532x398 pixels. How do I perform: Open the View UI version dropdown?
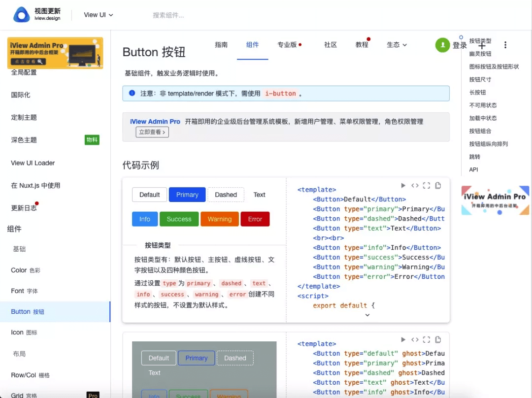tap(99, 15)
